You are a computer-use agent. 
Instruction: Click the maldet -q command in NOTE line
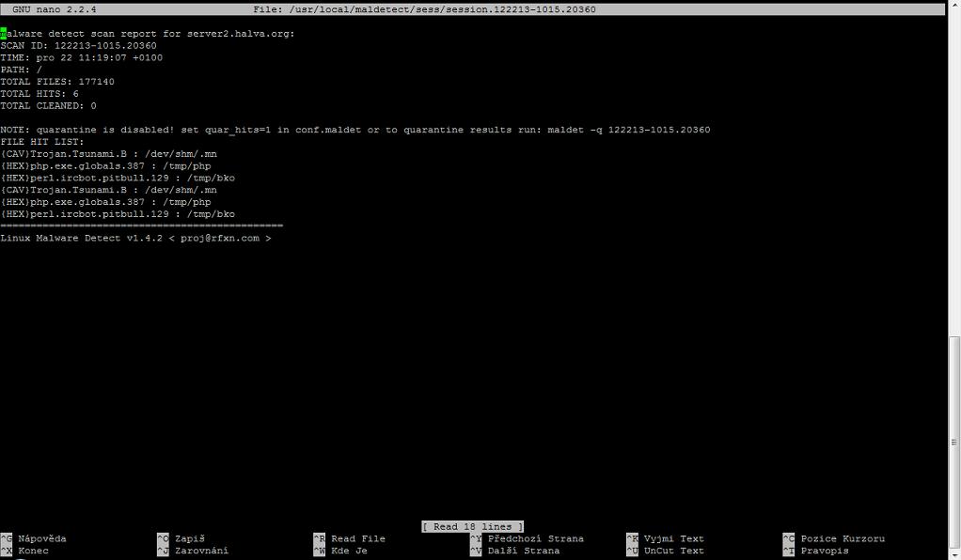click(629, 130)
